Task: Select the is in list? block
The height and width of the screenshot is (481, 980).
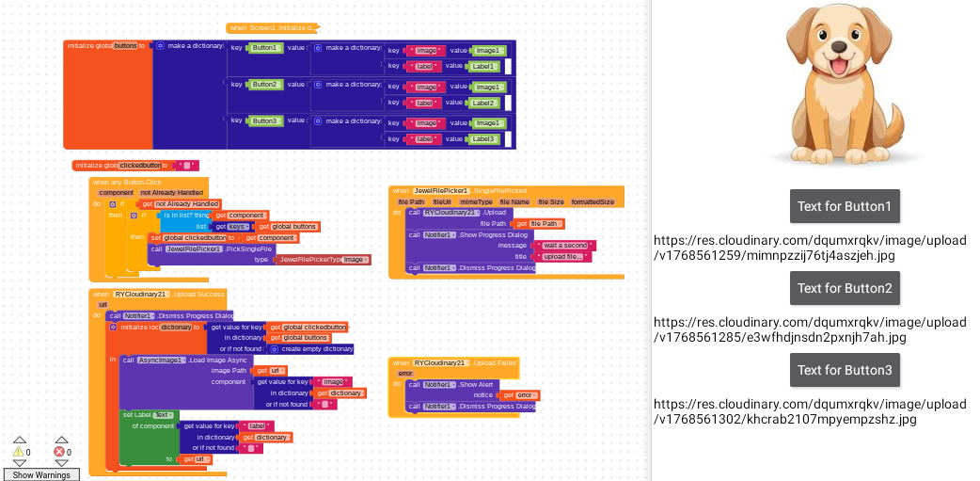Action: pyautogui.click(x=183, y=216)
